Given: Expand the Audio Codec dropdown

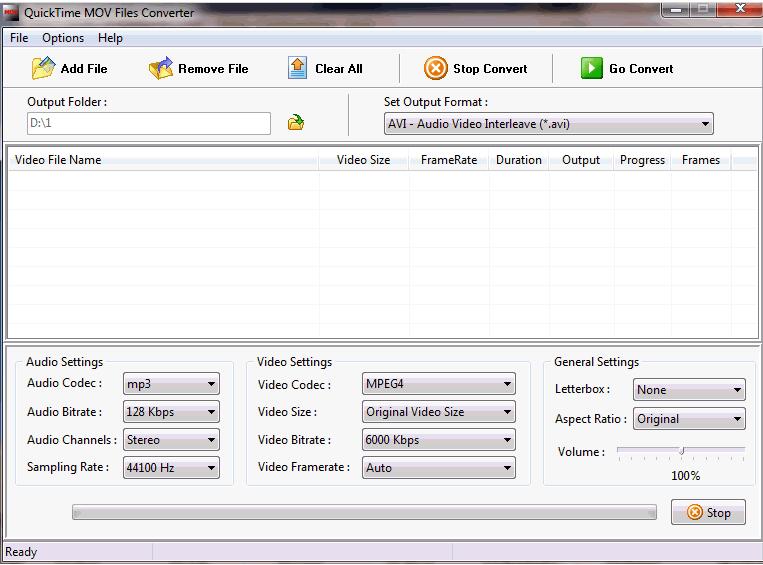Looking at the screenshot, I should pyautogui.click(x=171, y=384).
